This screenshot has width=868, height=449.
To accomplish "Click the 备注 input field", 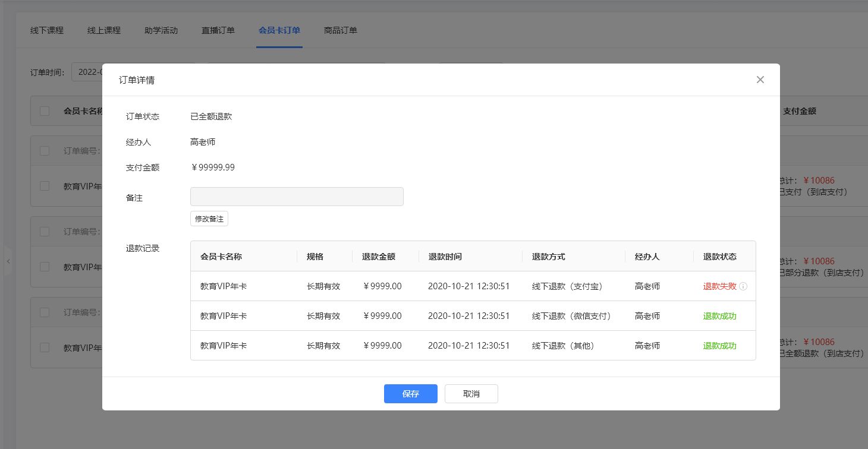I will [297, 197].
